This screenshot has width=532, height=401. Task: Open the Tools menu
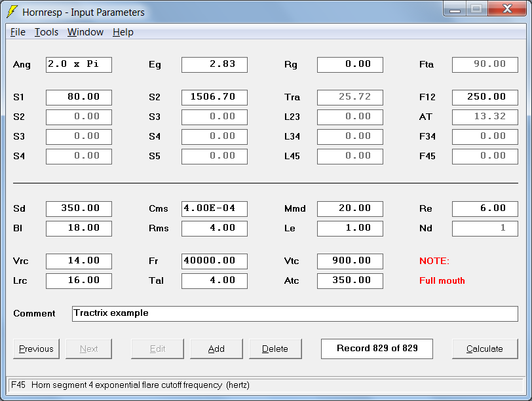[47, 32]
